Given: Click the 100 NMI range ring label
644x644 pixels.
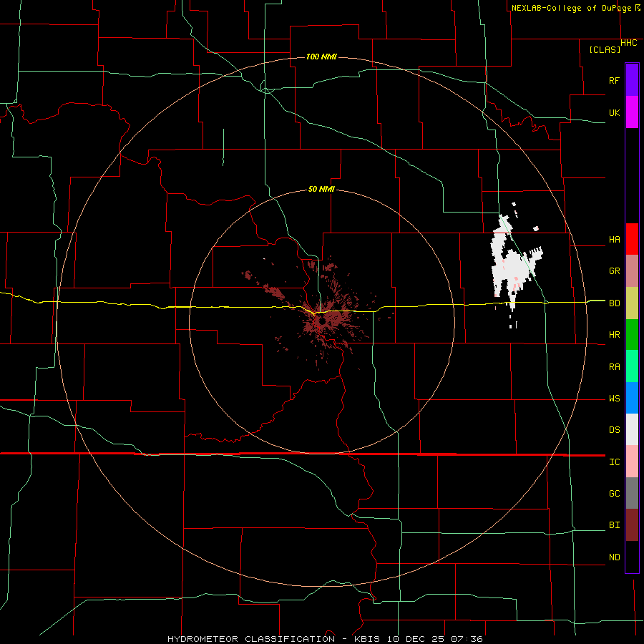Looking at the screenshot, I should 321,57.
